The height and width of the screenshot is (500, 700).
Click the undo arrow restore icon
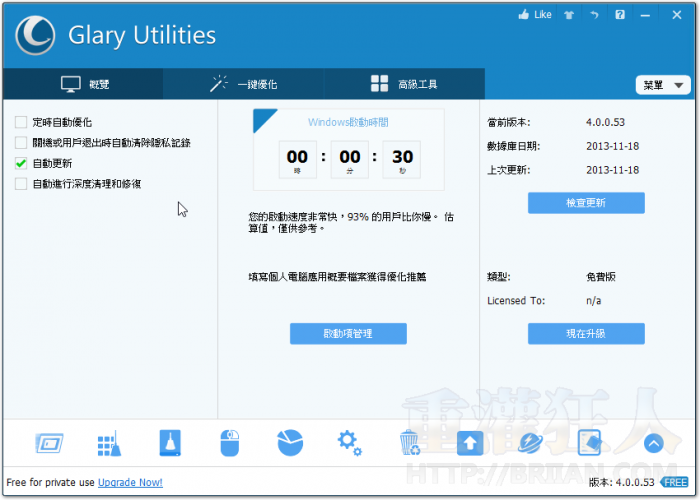pos(594,15)
